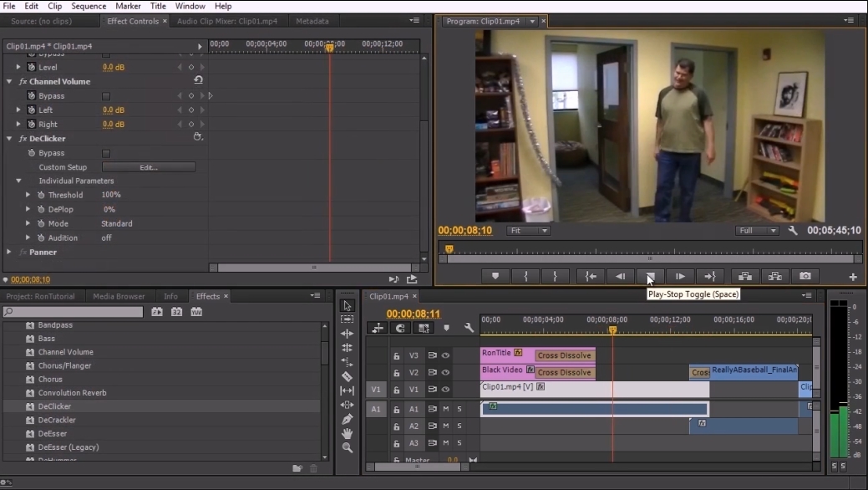The height and width of the screenshot is (490, 868).
Task: Select the Slide tool
Action: [347, 405]
